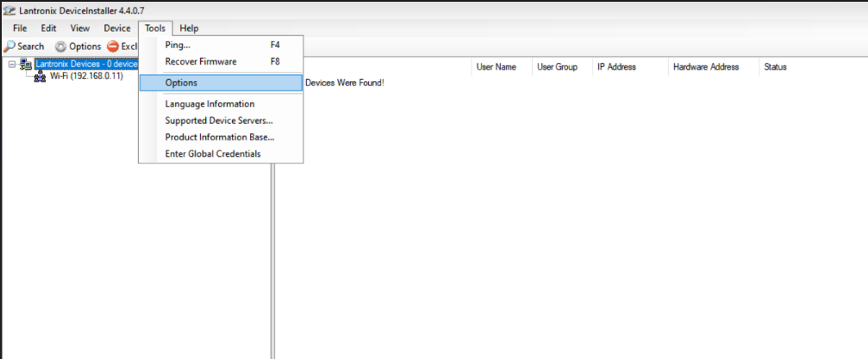Click the Search magnifier icon in toolbar

9,46
